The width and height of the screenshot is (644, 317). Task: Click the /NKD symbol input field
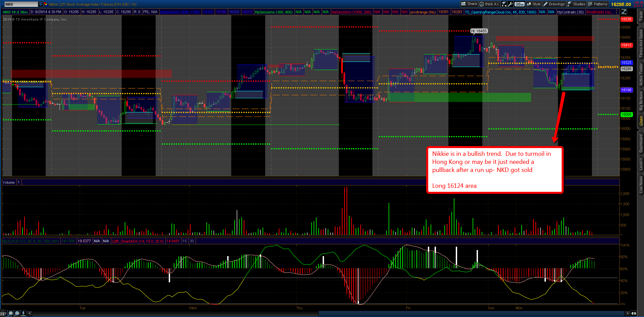click(x=21, y=4)
